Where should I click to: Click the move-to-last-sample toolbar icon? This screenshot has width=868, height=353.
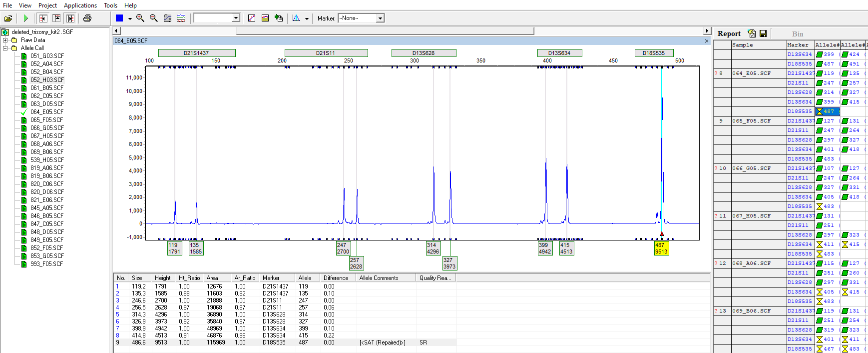coord(70,18)
